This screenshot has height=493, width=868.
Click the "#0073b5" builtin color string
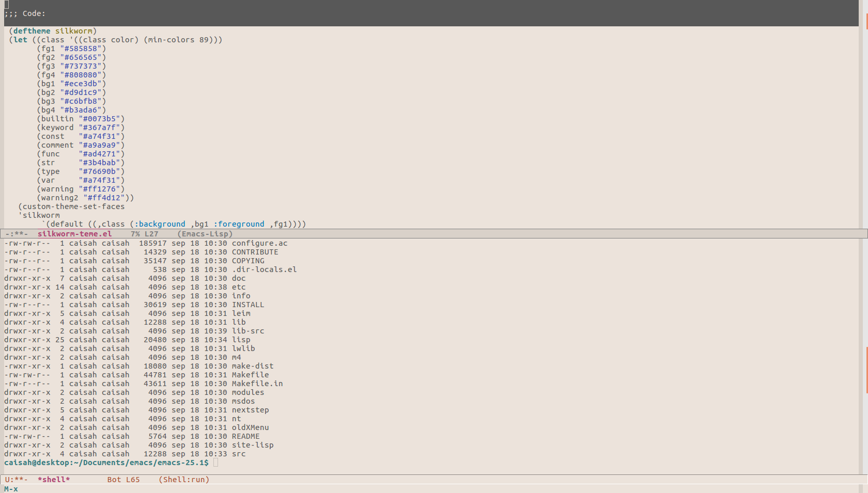point(101,119)
